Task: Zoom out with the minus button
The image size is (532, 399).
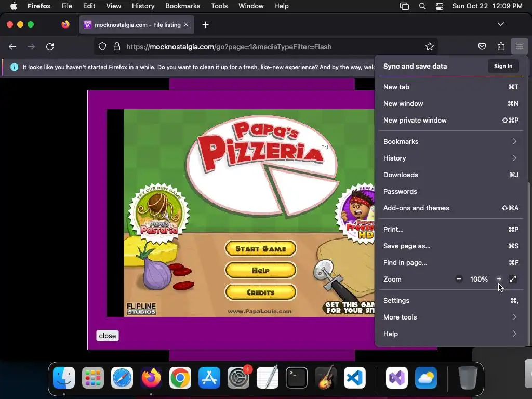Action: (x=459, y=279)
